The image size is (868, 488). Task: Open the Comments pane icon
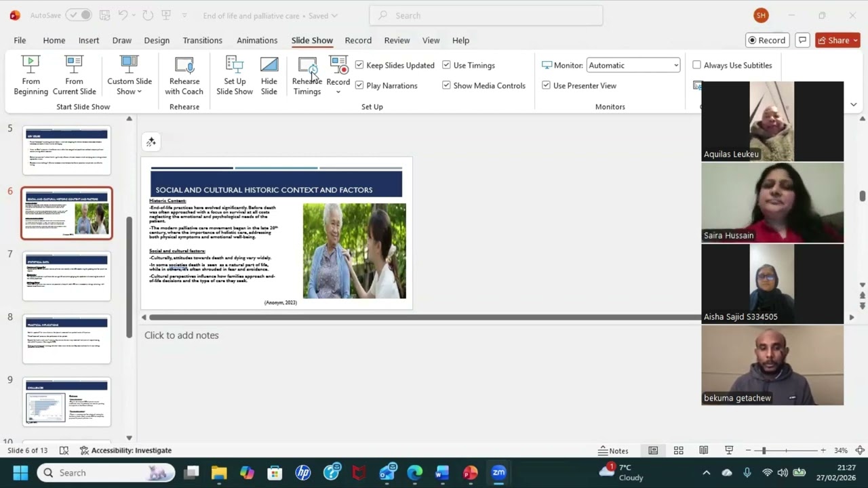802,40
